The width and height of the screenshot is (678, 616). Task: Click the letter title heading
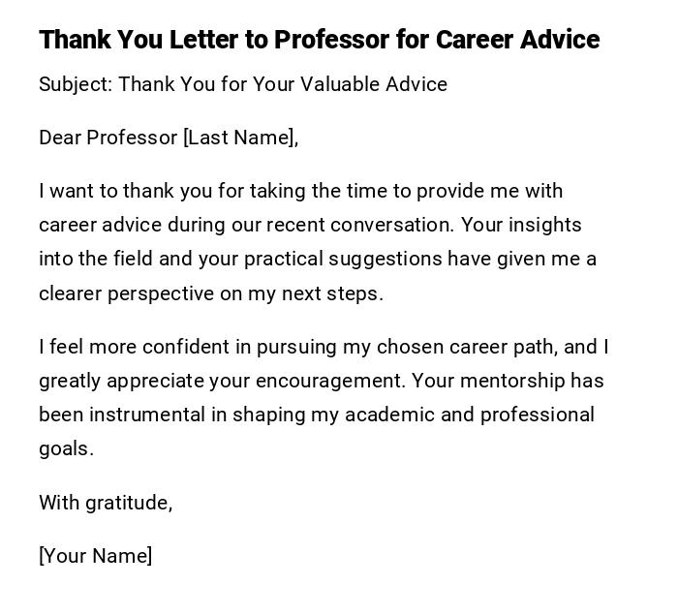(319, 40)
